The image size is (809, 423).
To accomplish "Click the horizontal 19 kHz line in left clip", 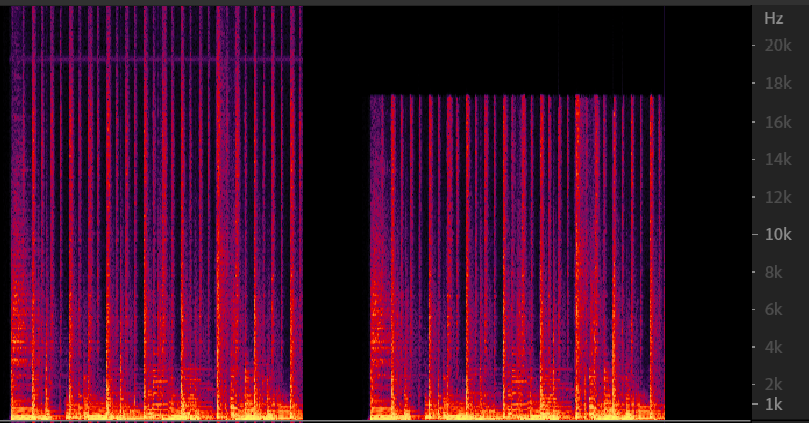I will (x=156, y=59).
